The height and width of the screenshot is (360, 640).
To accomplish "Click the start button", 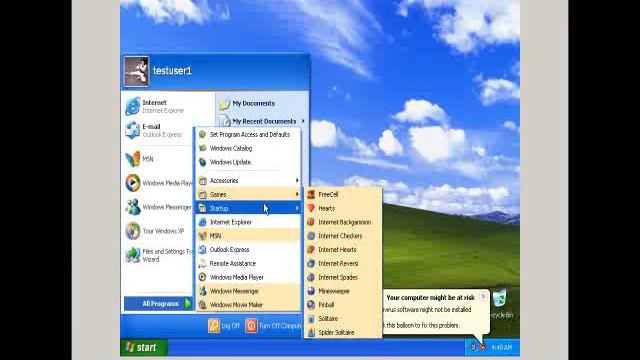I will [x=144, y=347].
